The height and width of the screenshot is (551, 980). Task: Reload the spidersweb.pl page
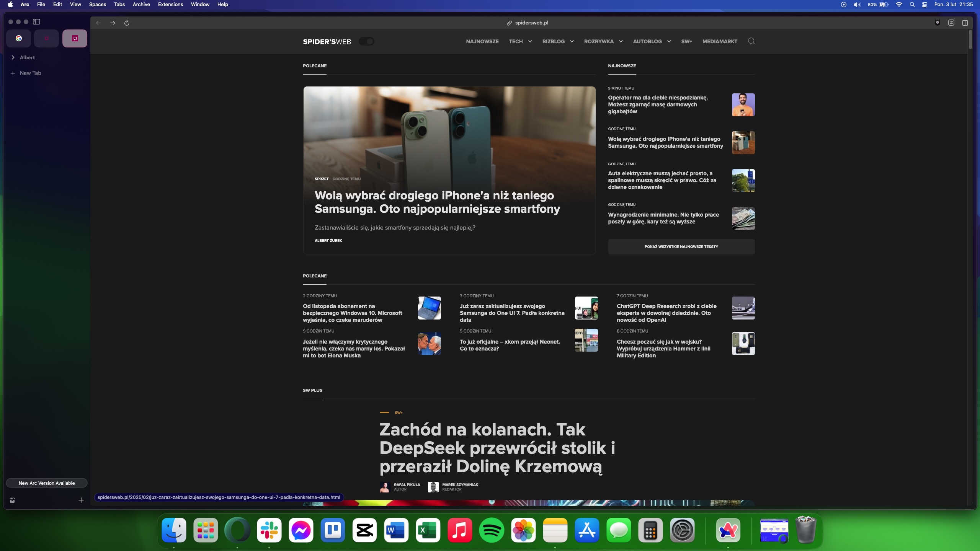pos(127,23)
